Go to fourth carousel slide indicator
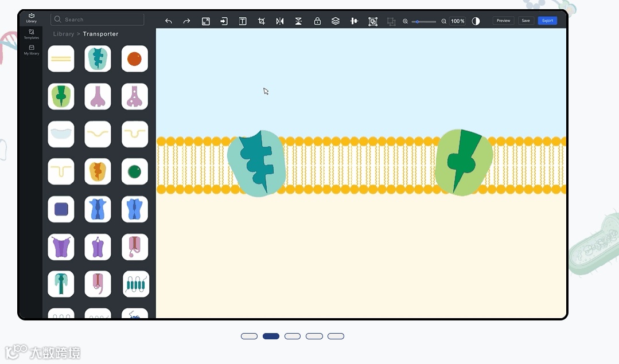The width and height of the screenshot is (619, 364). point(314,336)
